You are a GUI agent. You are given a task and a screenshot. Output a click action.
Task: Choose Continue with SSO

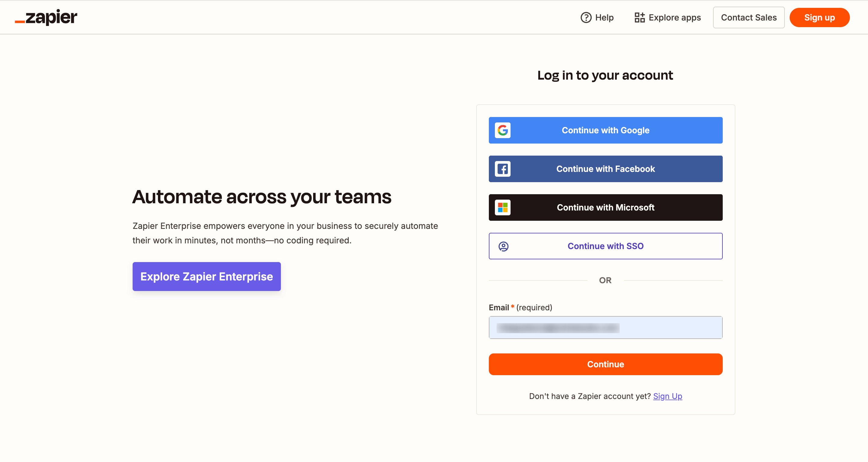pyautogui.click(x=605, y=246)
